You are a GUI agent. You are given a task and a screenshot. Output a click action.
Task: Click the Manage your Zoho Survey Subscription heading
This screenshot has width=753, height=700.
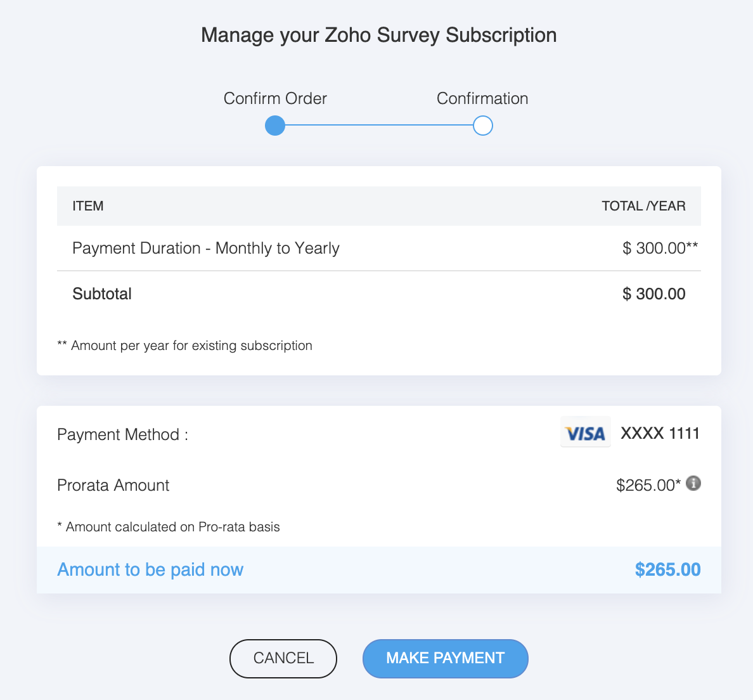[x=379, y=35]
